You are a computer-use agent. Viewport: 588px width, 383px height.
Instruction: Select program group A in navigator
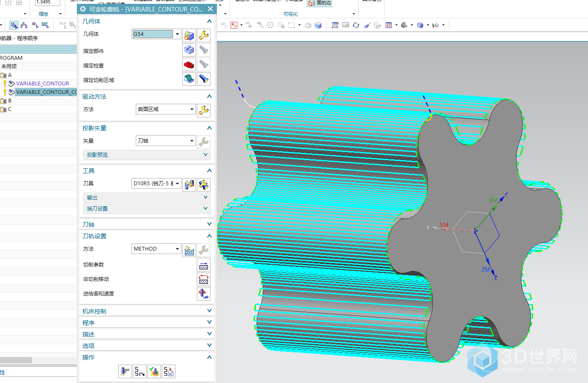coord(10,75)
